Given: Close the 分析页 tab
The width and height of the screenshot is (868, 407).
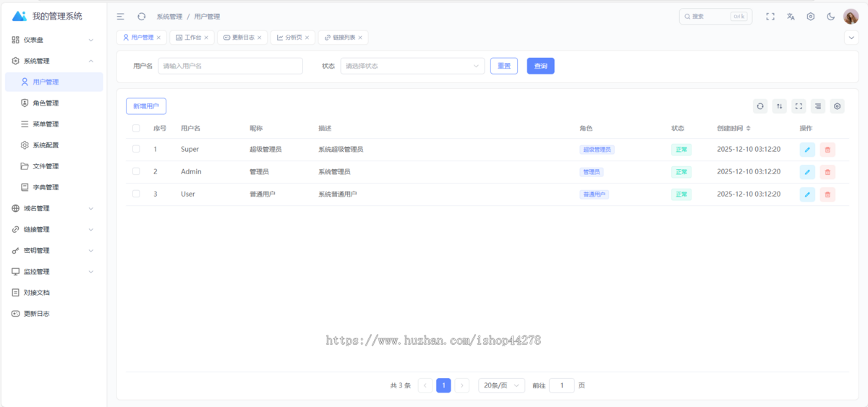Looking at the screenshot, I should (307, 38).
